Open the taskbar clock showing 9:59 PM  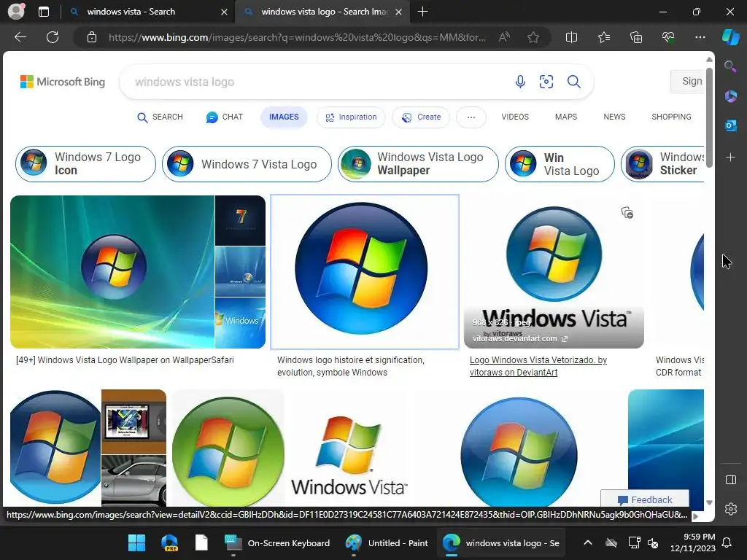coord(693,542)
